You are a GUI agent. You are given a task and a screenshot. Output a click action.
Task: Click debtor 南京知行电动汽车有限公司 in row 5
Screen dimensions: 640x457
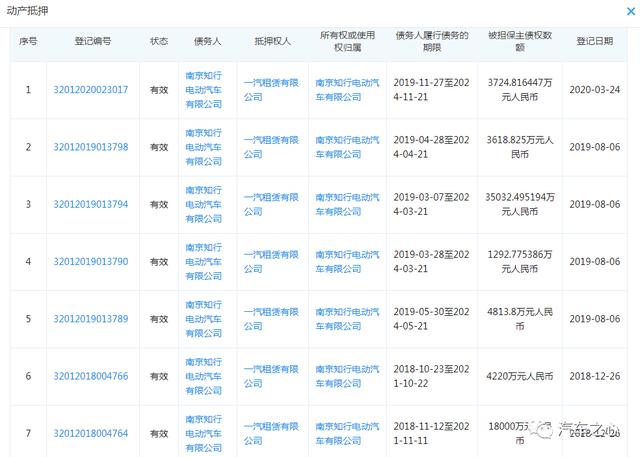coord(204,319)
